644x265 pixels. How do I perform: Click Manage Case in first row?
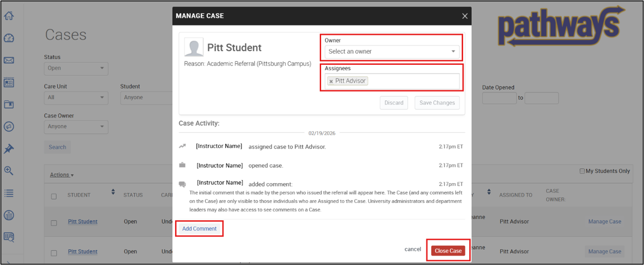click(605, 222)
